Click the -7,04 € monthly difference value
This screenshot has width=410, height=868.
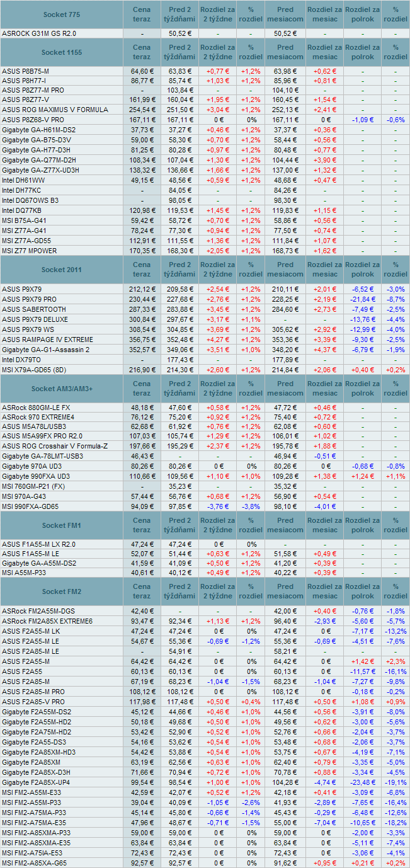325,823
